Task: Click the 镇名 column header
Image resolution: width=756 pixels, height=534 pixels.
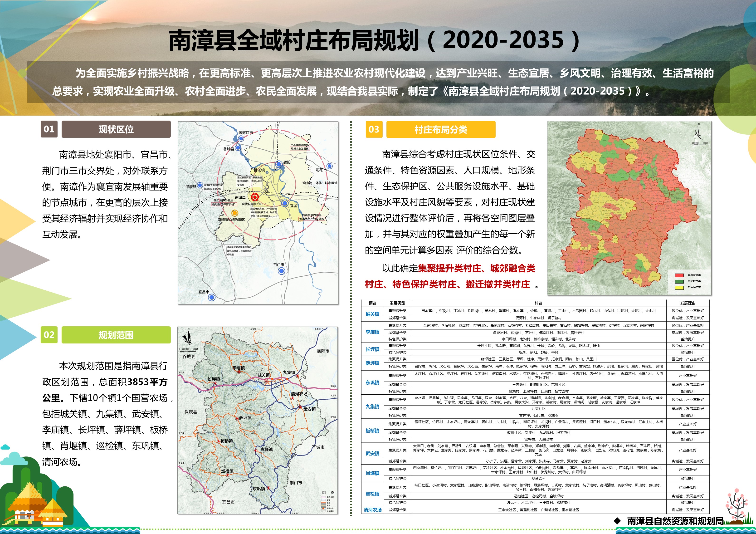Action: tap(372, 303)
